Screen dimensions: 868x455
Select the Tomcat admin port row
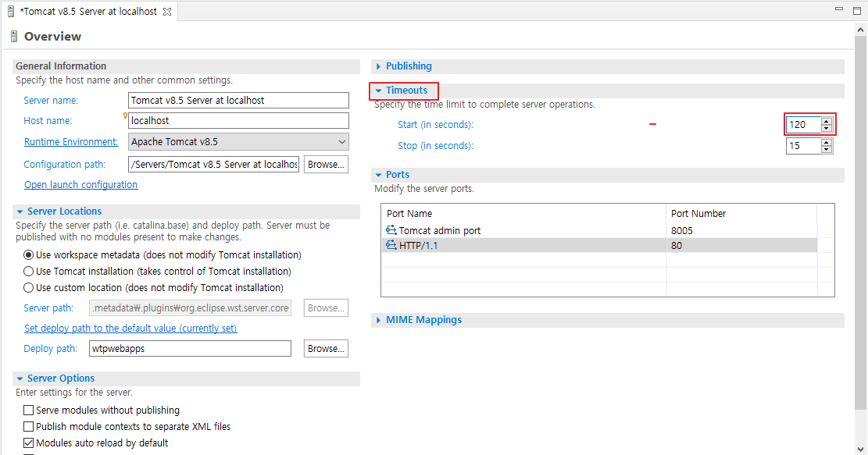pyautogui.click(x=599, y=230)
